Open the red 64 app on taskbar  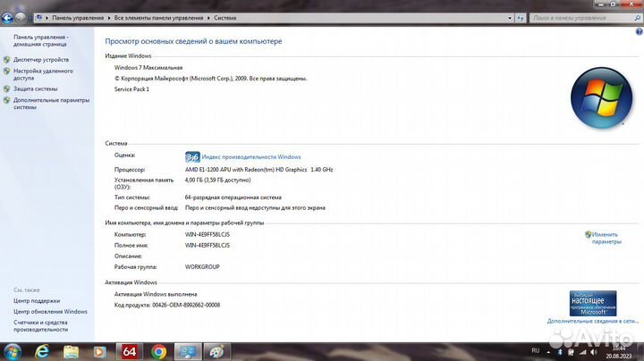(x=130, y=351)
